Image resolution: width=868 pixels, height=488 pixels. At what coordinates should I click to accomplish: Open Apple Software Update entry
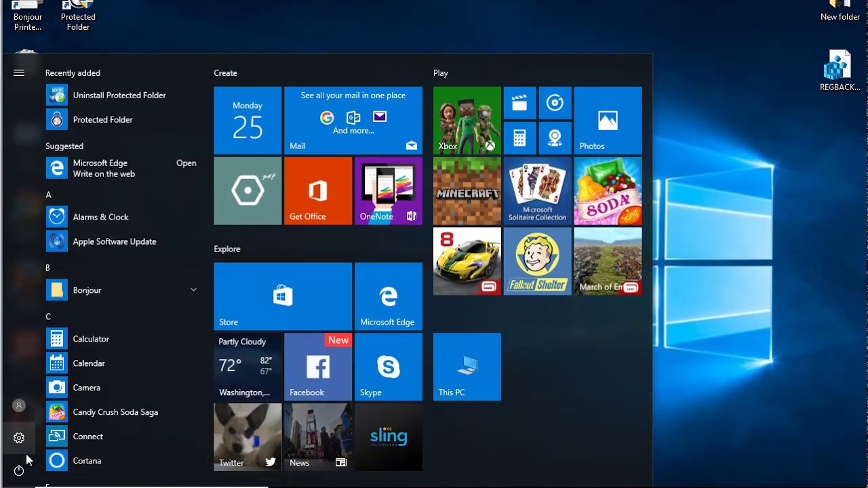point(123,242)
